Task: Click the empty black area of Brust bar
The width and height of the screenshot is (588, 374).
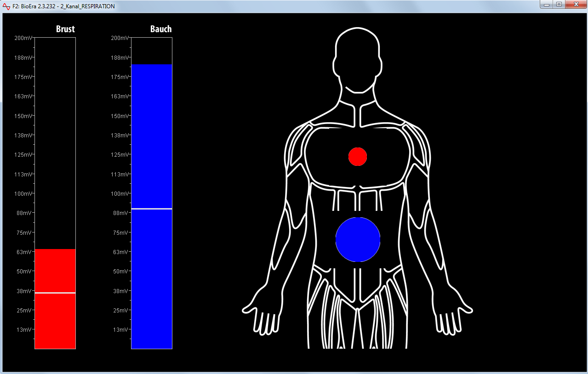Action: coord(55,138)
